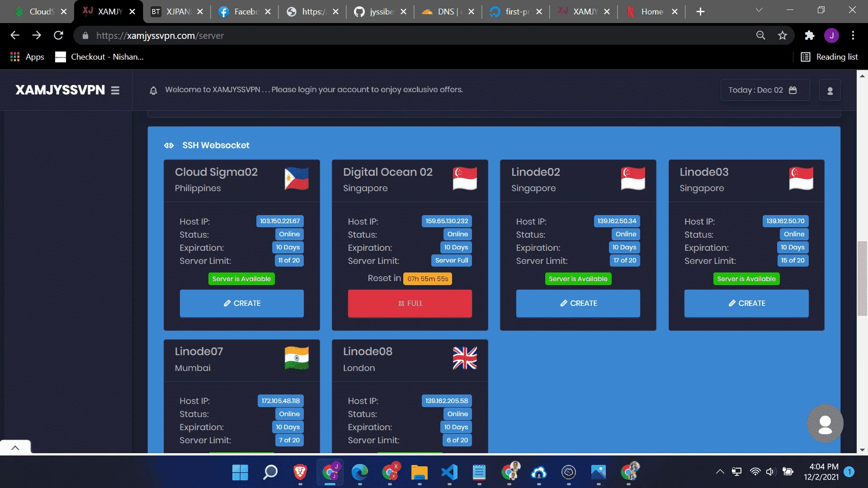Click the zoom magnifier icon in address bar
Viewport: 868px width, 488px height.
tap(761, 35)
